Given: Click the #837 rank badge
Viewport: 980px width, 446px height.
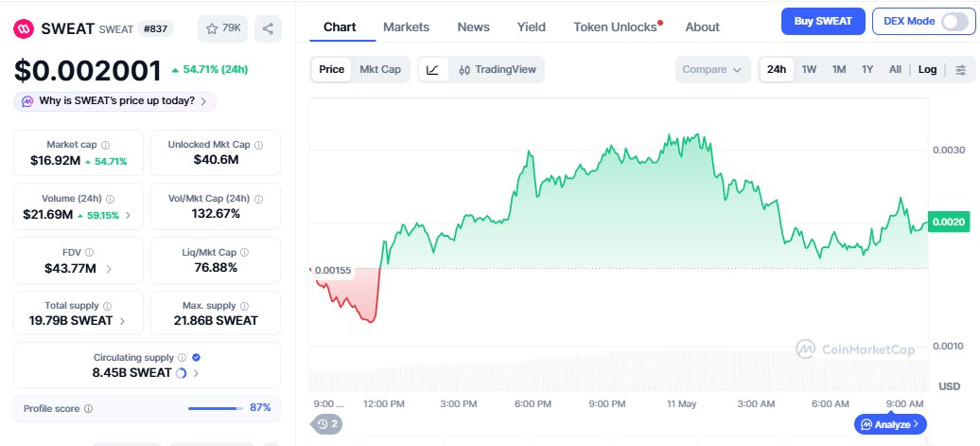Looking at the screenshot, I should click(x=155, y=28).
